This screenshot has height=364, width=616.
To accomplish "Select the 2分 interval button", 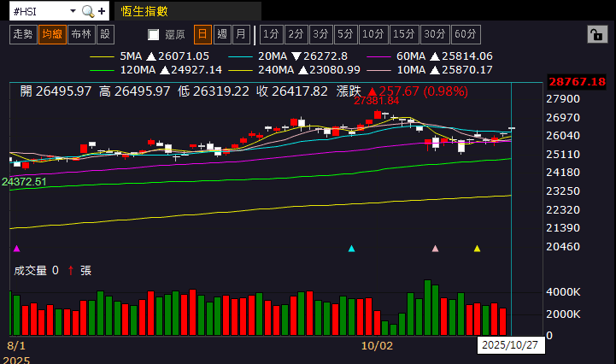I will point(296,34).
